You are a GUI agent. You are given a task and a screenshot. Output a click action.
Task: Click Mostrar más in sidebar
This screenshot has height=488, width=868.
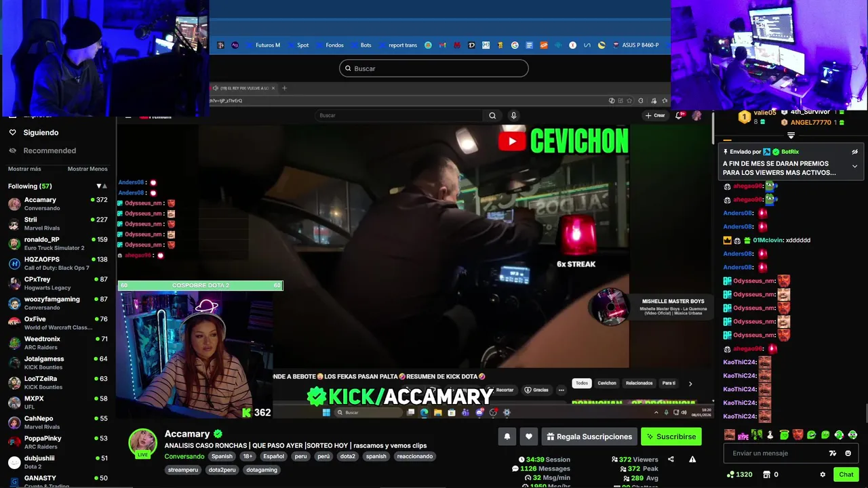coord(24,169)
